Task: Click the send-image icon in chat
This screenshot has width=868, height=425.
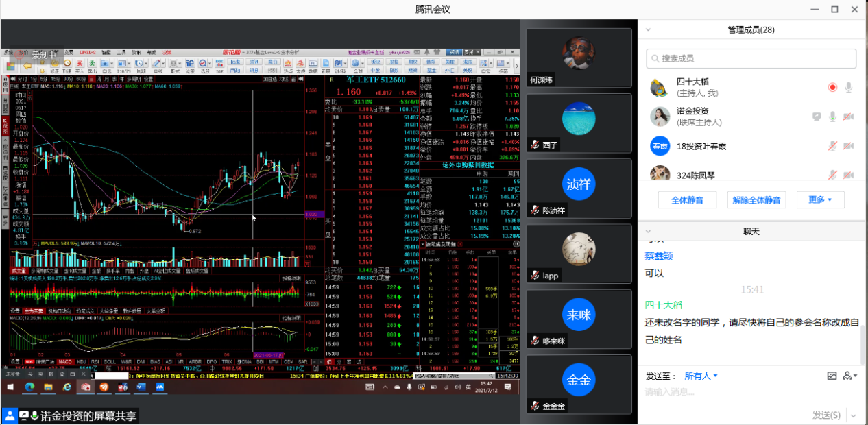Action: click(x=832, y=376)
